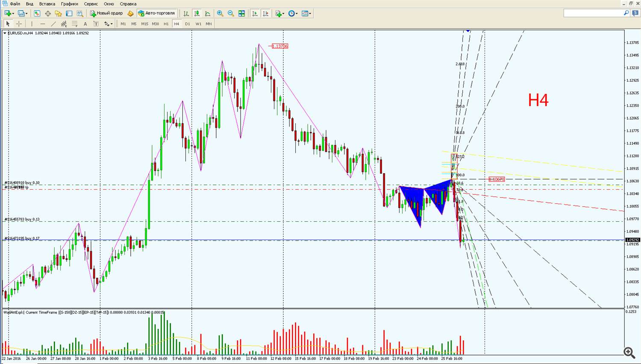The height and width of the screenshot is (364, 641).
Task: Select the 1.13706 price label
Action: pyautogui.click(x=280, y=46)
